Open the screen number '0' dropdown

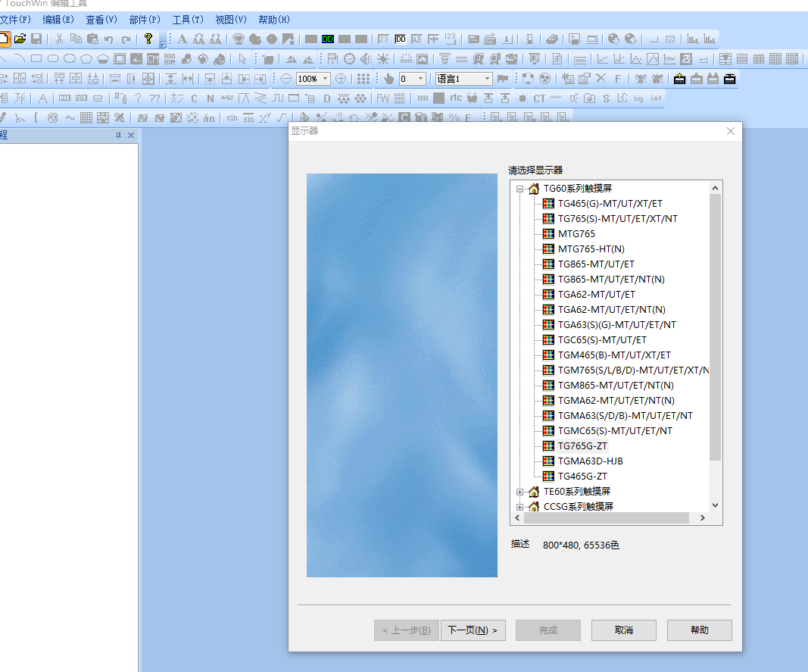(421, 79)
